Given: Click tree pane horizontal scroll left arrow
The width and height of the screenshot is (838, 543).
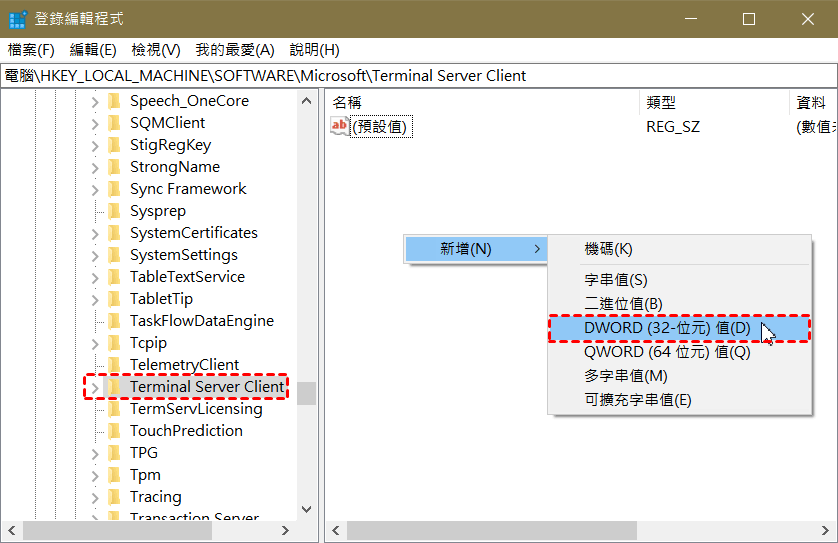Looking at the screenshot, I should coord(12,530).
